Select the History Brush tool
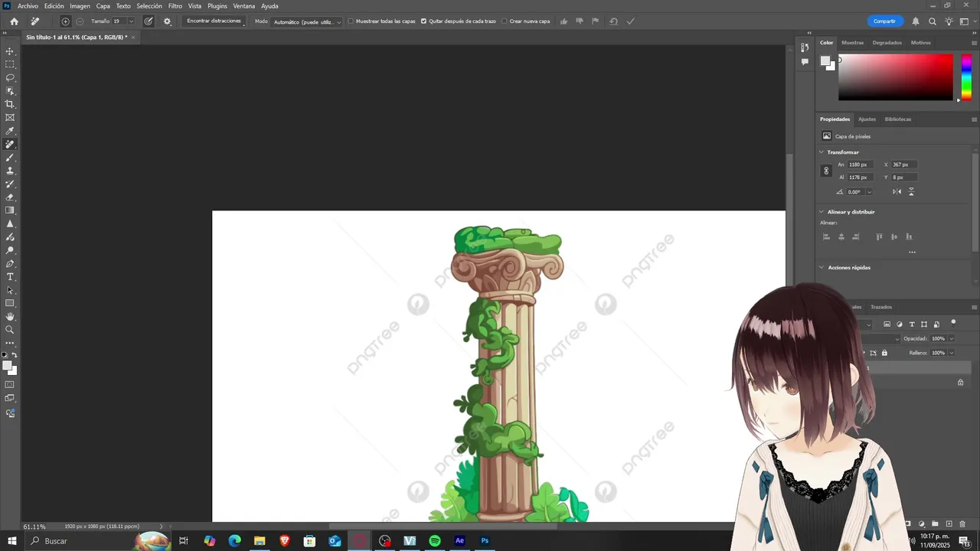 [x=10, y=184]
